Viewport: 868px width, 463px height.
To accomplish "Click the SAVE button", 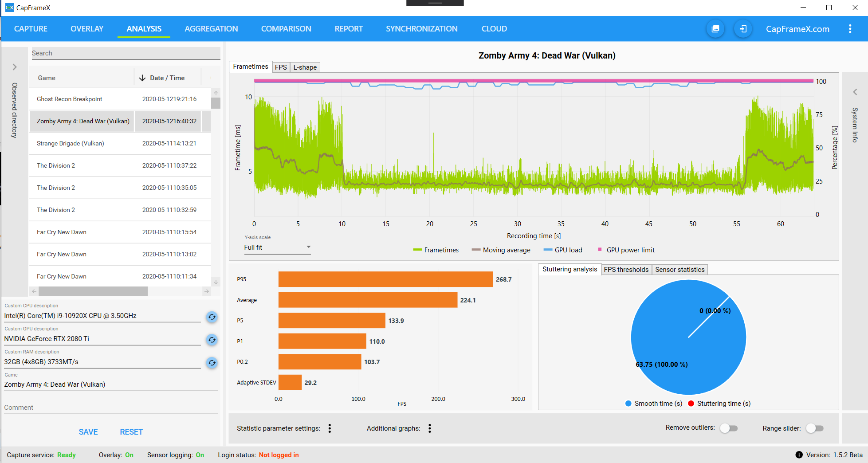I will (88, 432).
